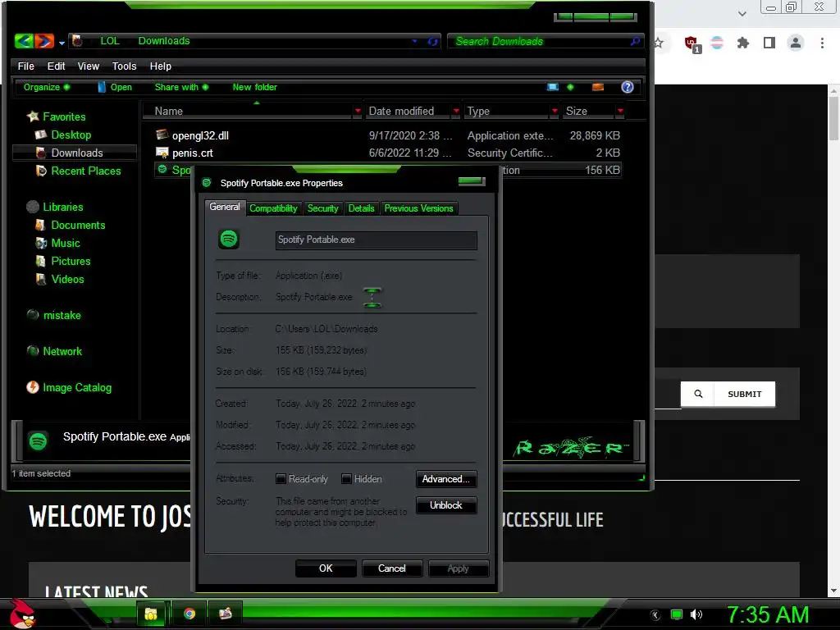Bookmark the page with Chrome's star icon
840x630 pixels.
(659, 43)
